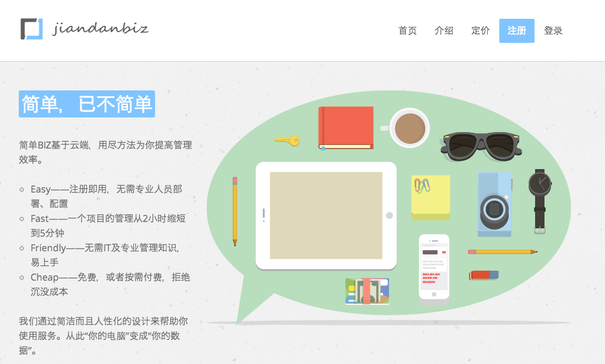The height and width of the screenshot is (364, 605).
Task: Click the yellow sticky note with paperclips
Action: tap(431, 197)
